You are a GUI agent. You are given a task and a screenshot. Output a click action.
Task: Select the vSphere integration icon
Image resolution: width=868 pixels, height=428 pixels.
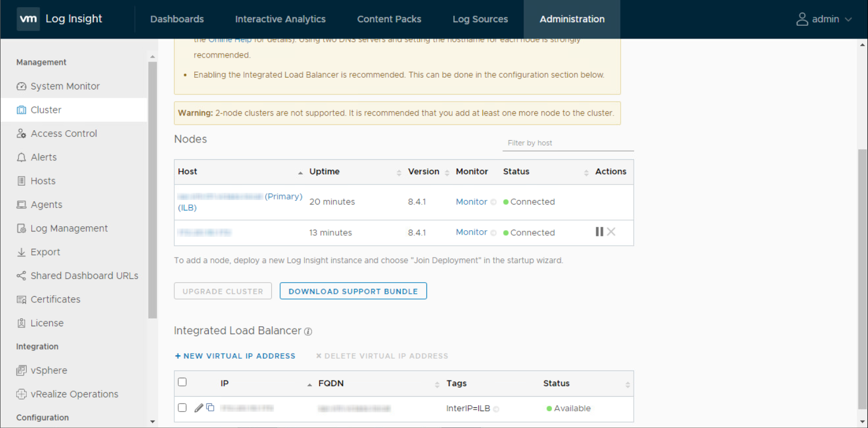coord(20,370)
